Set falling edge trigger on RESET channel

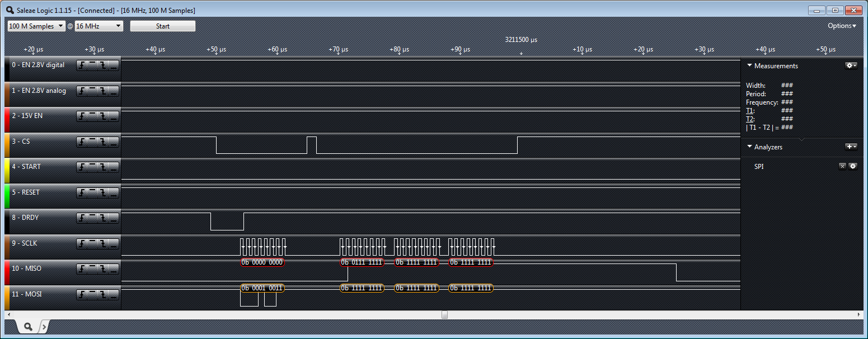pos(104,192)
